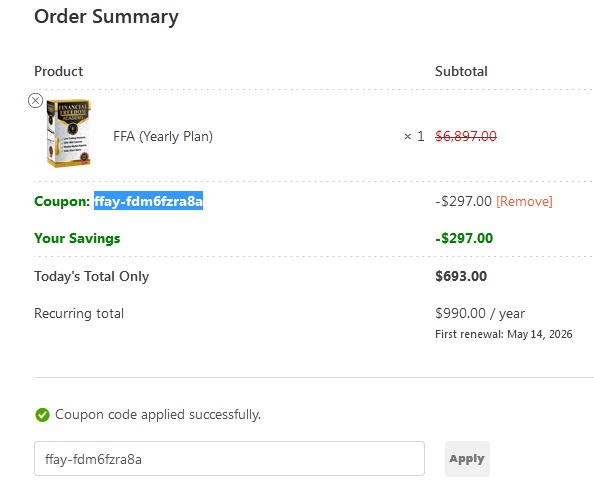
Task: Select the highlighted coupon code ffay-fdm6fzra8a
Action: pyautogui.click(x=148, y=201)
